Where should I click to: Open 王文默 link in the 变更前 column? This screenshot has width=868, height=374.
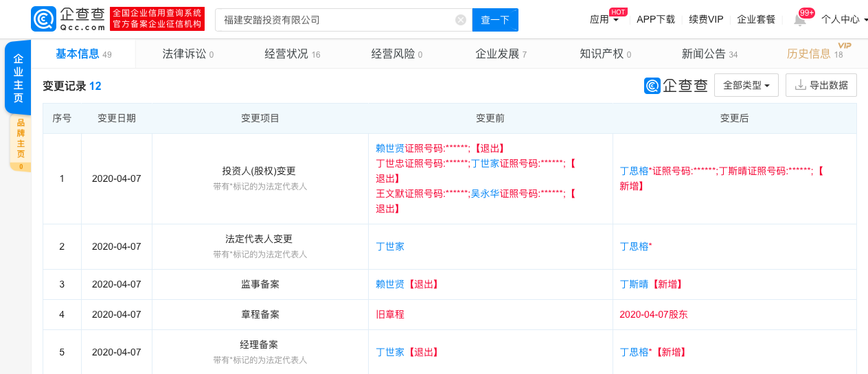(x=390, y=194)
